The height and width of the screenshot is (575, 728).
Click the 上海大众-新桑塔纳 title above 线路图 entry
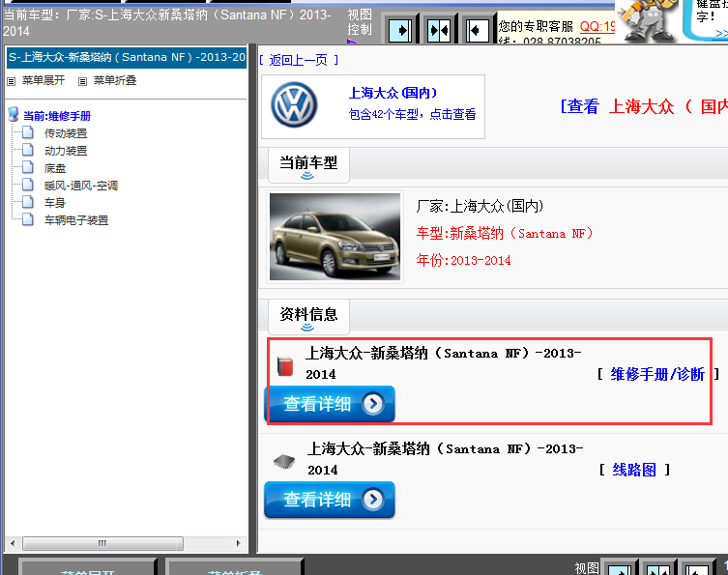(445, 458)
